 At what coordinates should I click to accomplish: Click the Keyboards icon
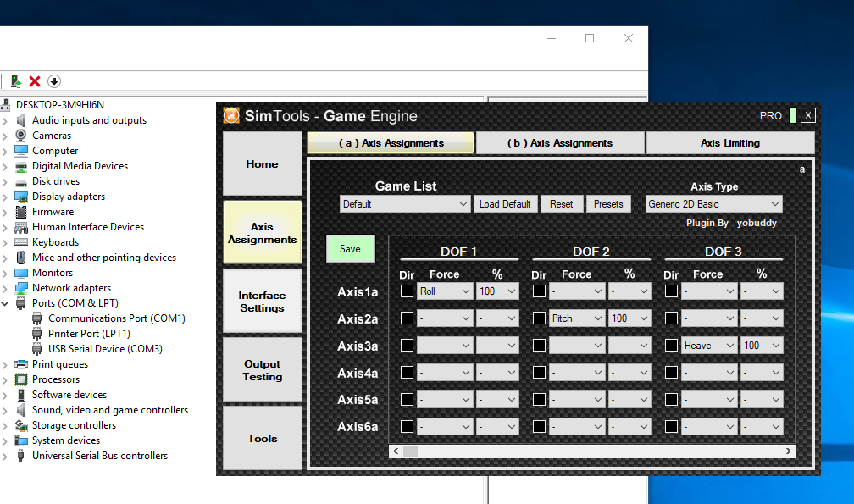(x=20, y=242)
